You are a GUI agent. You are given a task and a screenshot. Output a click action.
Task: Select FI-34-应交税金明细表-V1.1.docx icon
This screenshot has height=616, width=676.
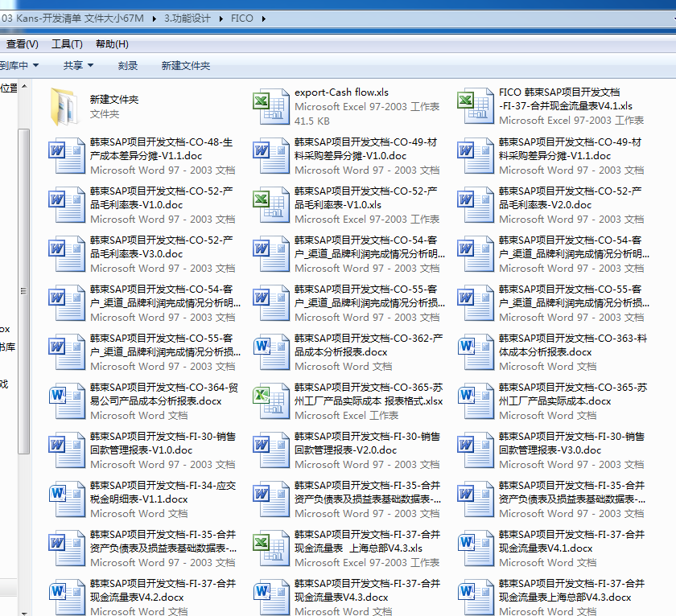coord(66,499)
